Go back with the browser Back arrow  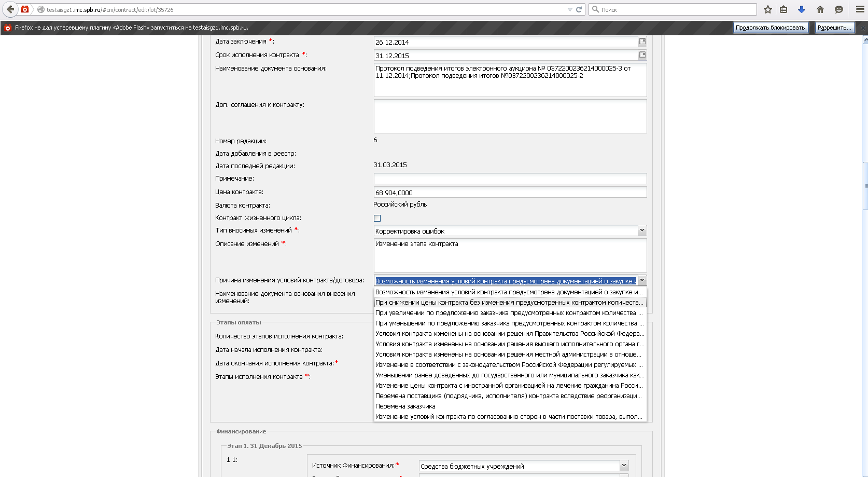(10, 9)
